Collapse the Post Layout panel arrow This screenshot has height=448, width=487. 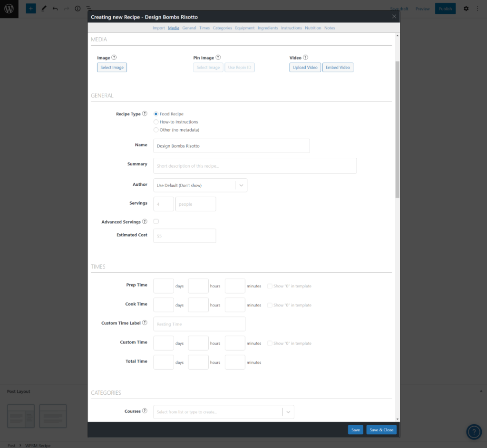[481, 391]
